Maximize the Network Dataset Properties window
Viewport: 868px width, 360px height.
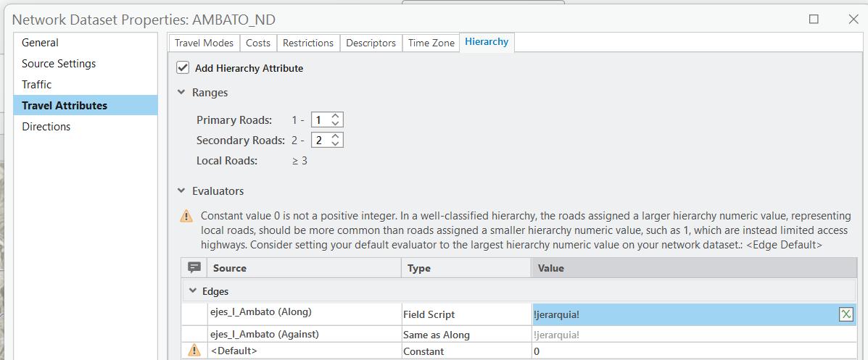[814, 20]
